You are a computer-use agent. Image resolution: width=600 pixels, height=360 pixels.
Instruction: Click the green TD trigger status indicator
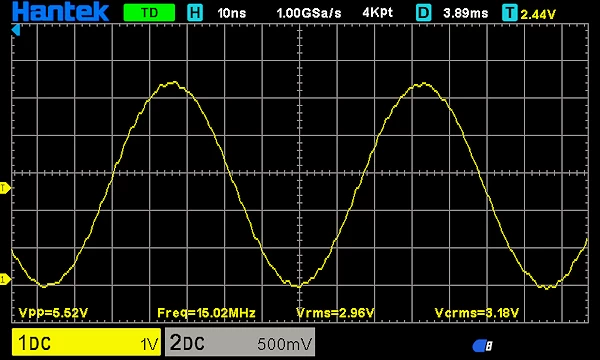tap(149, 13)
